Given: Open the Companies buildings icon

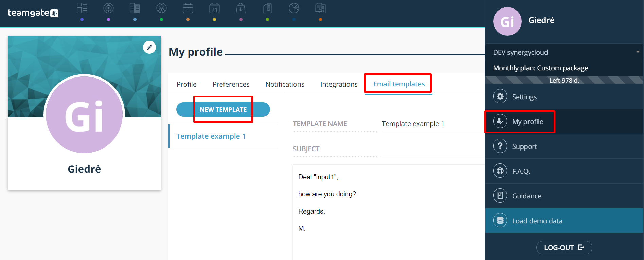Looking at the screenshot, I should [x=135, y=8].
